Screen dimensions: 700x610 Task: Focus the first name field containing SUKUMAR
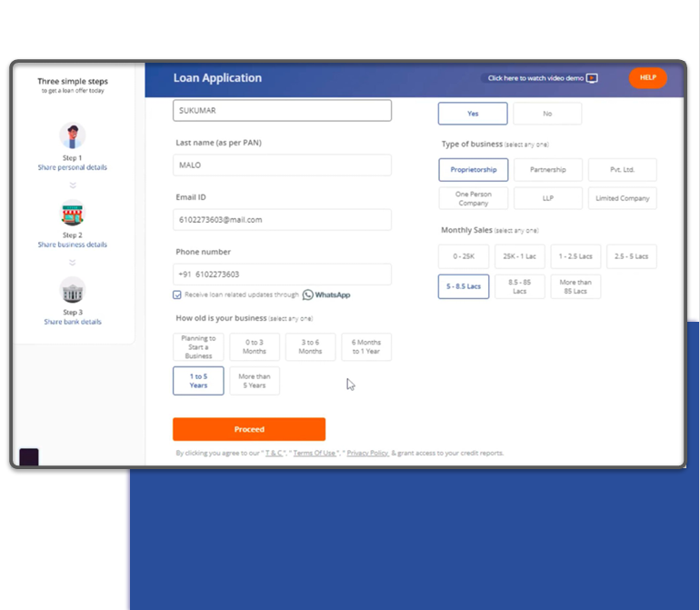[282, 110]
